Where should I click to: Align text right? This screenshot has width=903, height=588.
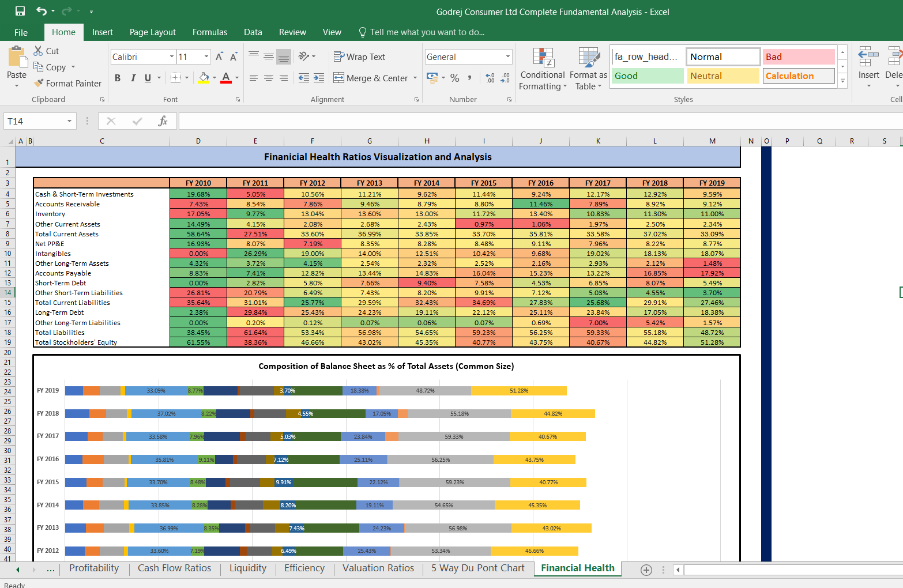pyautogui.click(x=283, y=78)
